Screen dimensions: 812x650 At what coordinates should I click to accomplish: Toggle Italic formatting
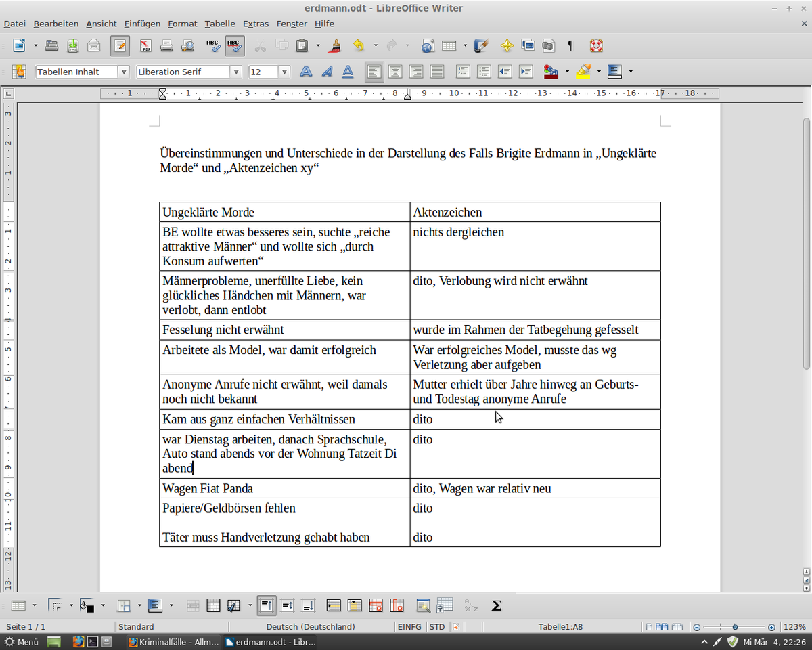coord(327,72)
